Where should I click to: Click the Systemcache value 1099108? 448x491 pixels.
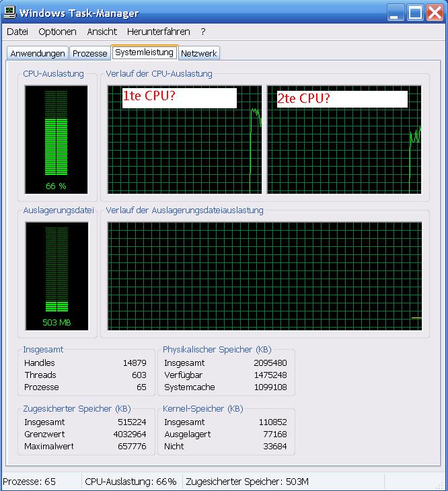(x=270, y=387)
